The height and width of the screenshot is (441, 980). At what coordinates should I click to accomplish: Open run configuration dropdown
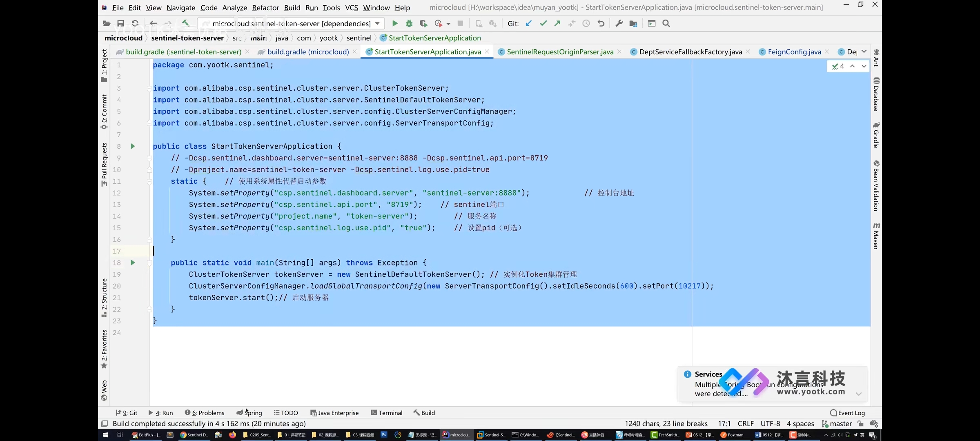point(377,24)
